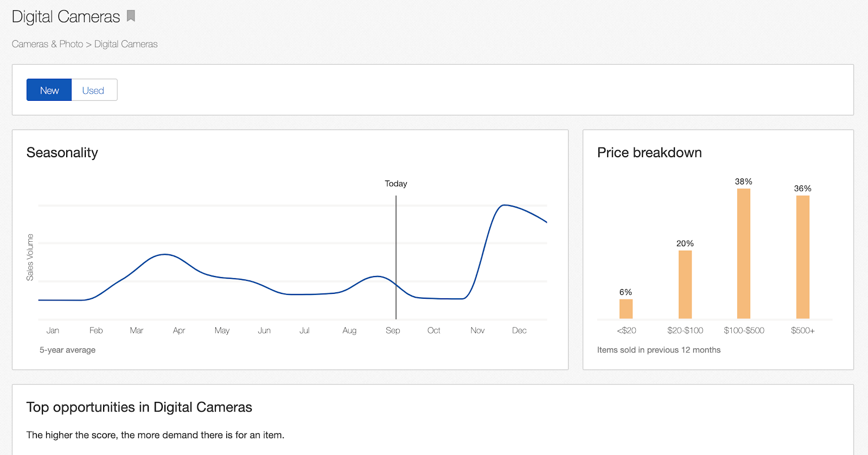This screenshot has width=868, height=455.
Task: Click the Today label above the chart
Action: pyautogui.click(x=396, y=184)
